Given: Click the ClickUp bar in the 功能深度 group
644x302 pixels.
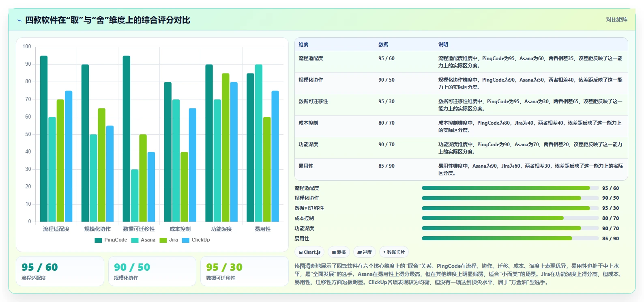Looking at the screenshot, I should coord(234,152).
